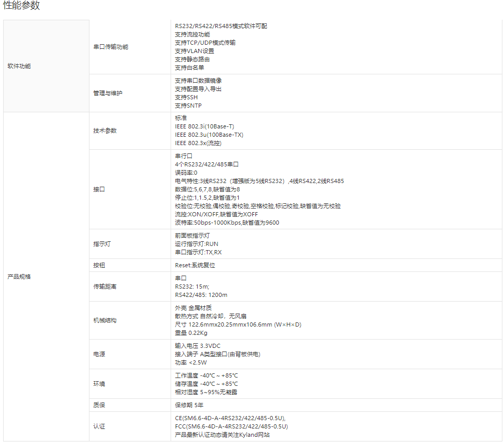Select the 指示灯 row label
Screen dimensions: 504x442
click(102, 244)
